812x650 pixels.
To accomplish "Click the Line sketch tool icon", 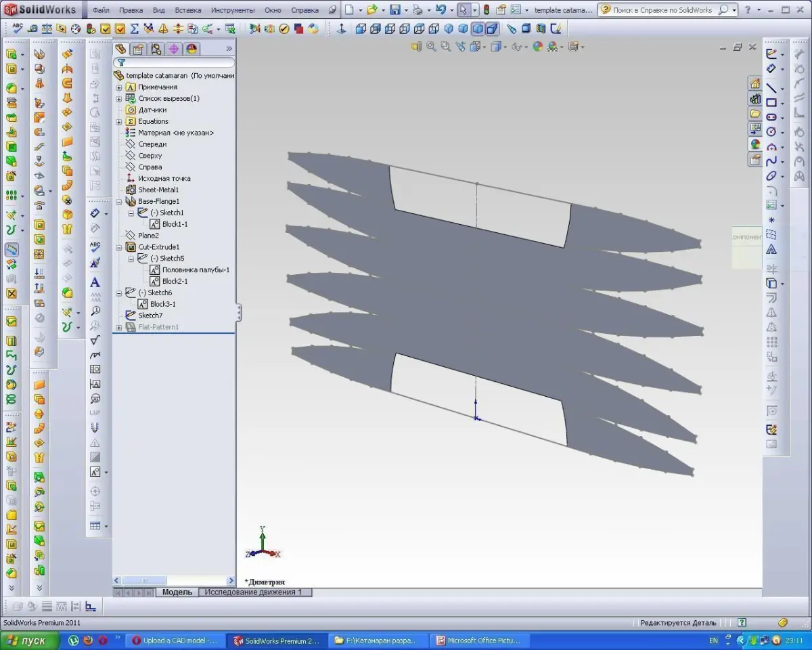I will [771, 87].
